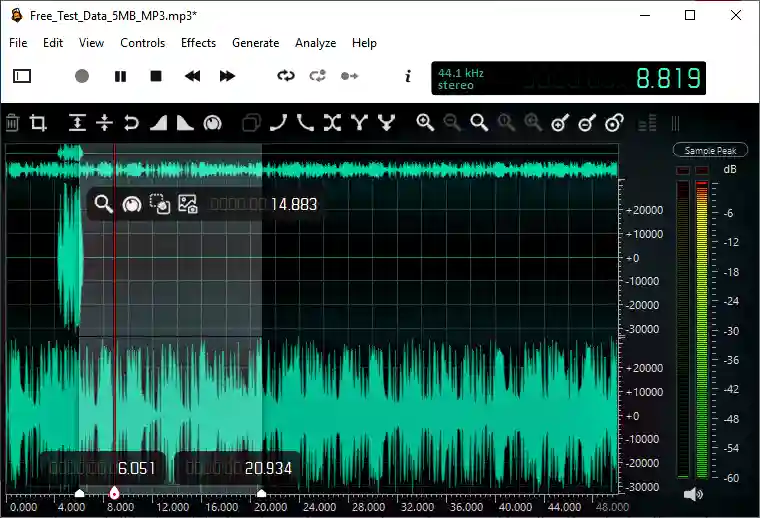Click the downward curve fade icon

click(305, 123)
